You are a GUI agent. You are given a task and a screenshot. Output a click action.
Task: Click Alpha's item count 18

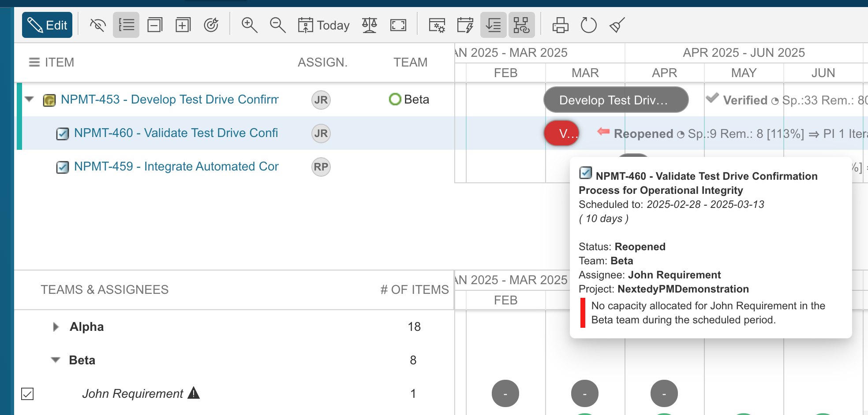[414, 327]
